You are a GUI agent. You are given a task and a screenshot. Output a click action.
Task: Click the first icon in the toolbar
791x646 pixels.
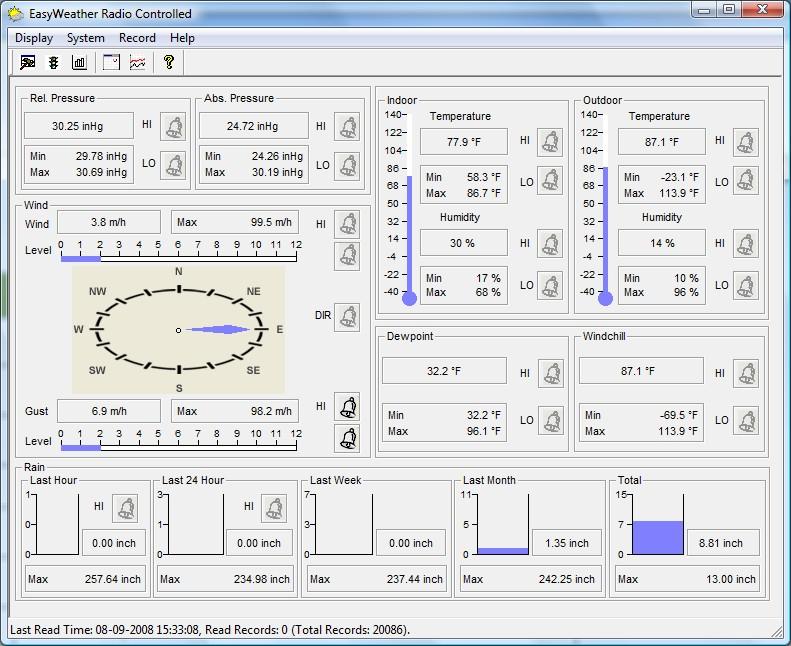(28, 62)
